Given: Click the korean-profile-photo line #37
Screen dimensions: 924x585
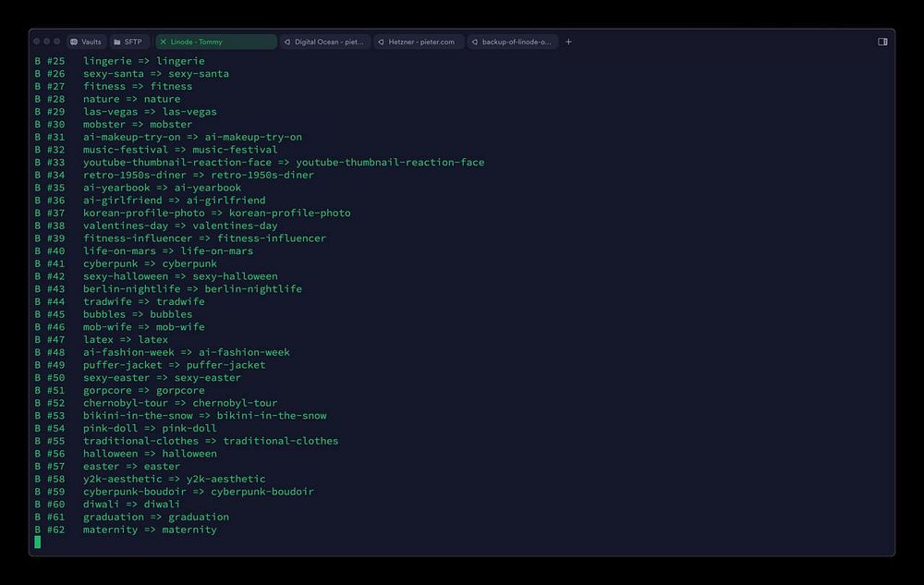Looking at the screenshot, I should tap(192, 213).
